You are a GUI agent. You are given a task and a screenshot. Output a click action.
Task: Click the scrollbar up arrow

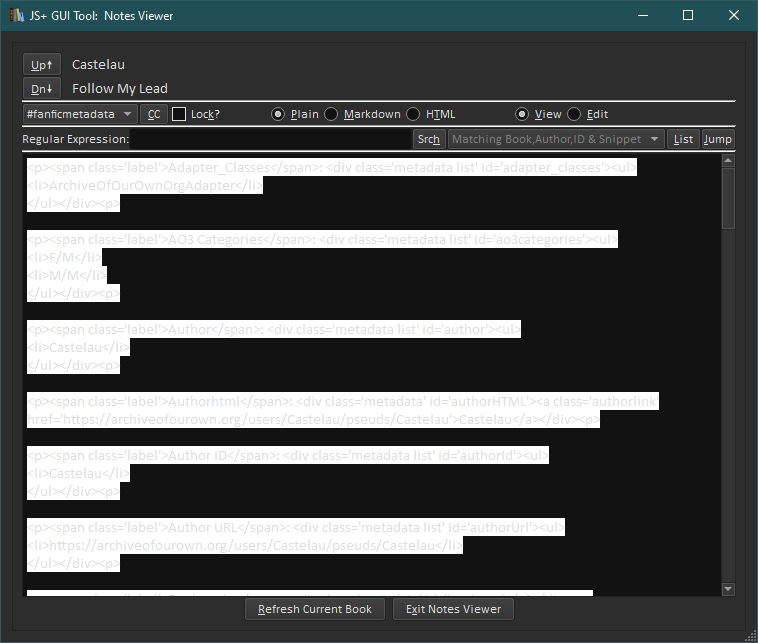(728, 160)
